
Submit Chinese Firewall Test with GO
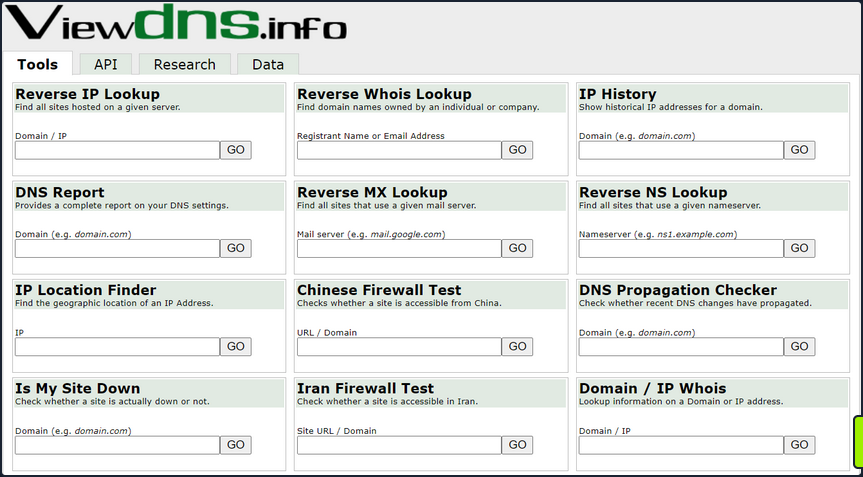[517, 346]
